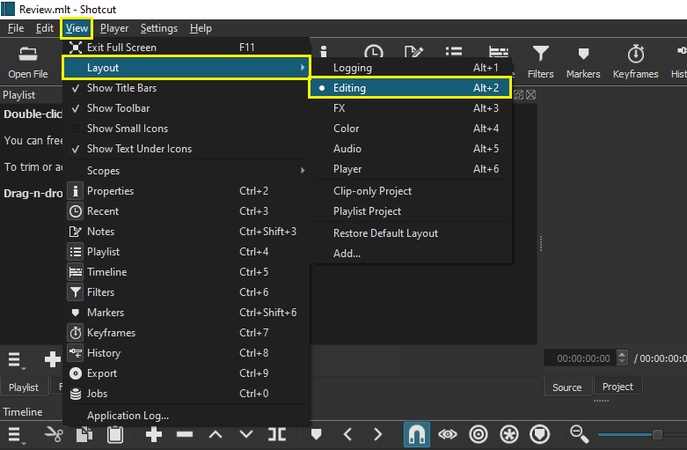Uncheck Show Toolbar option
The height and width of the screenshot is (450, 687).
pos(187,108)
